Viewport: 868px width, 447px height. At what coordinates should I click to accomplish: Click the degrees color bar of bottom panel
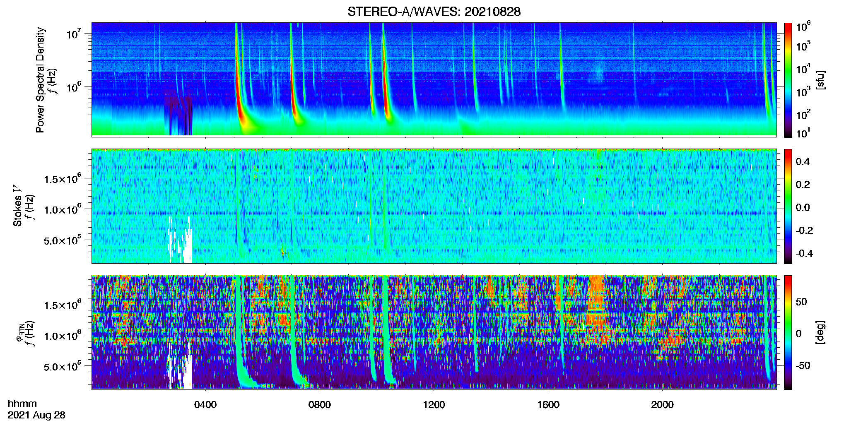[788, 332]
